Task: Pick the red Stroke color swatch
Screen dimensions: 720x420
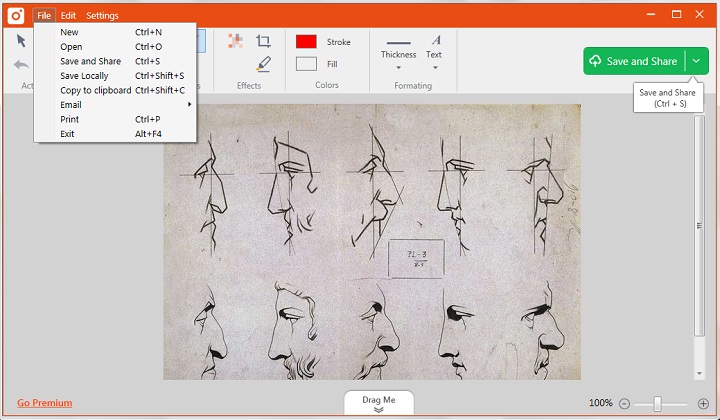Action: coord(306,42)
